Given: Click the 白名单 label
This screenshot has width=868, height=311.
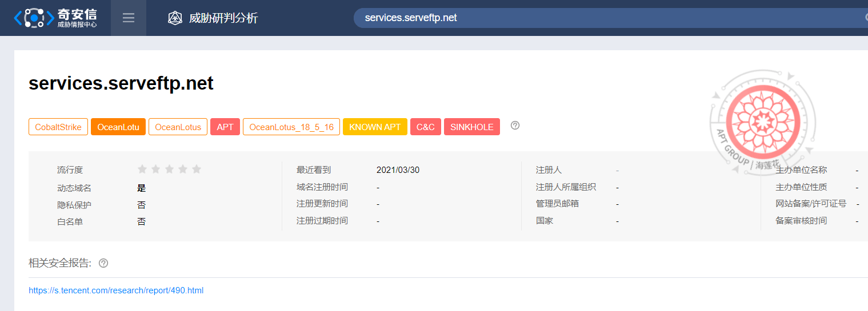Looking at the screenshot, I should (x=70, y=221).
